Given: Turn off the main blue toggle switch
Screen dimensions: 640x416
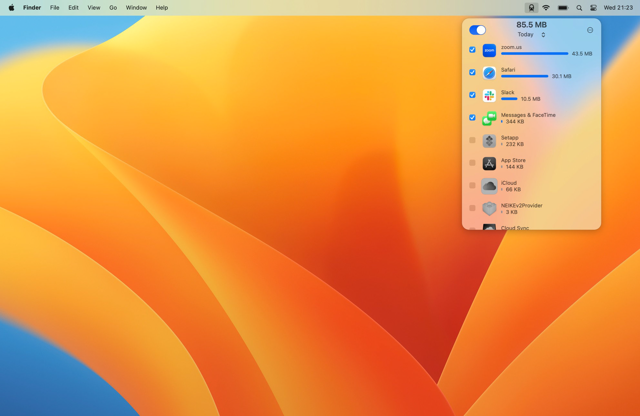Looking at the screenshot, I should click(477, 30).
